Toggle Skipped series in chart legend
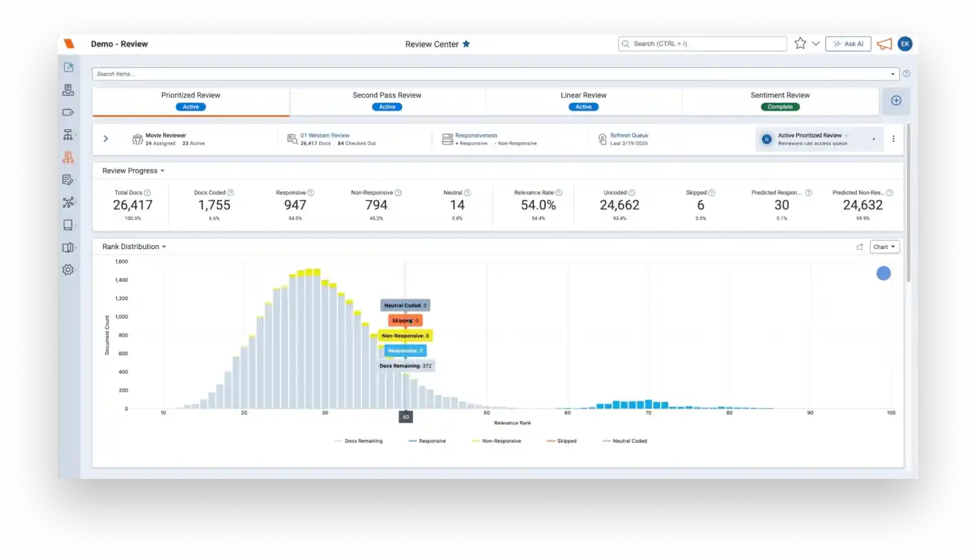Screen dimensions: 976x560 coord(562,441)
